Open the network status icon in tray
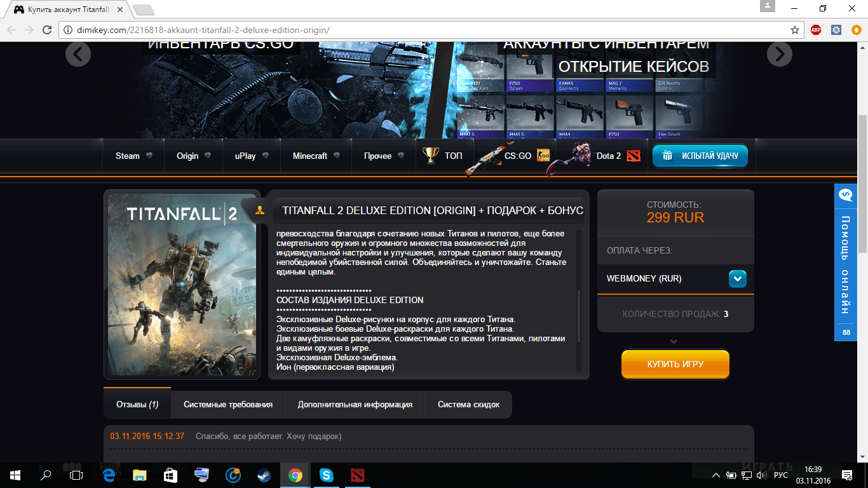The height and width of the screenshot is (488, 868). (746, 475)
